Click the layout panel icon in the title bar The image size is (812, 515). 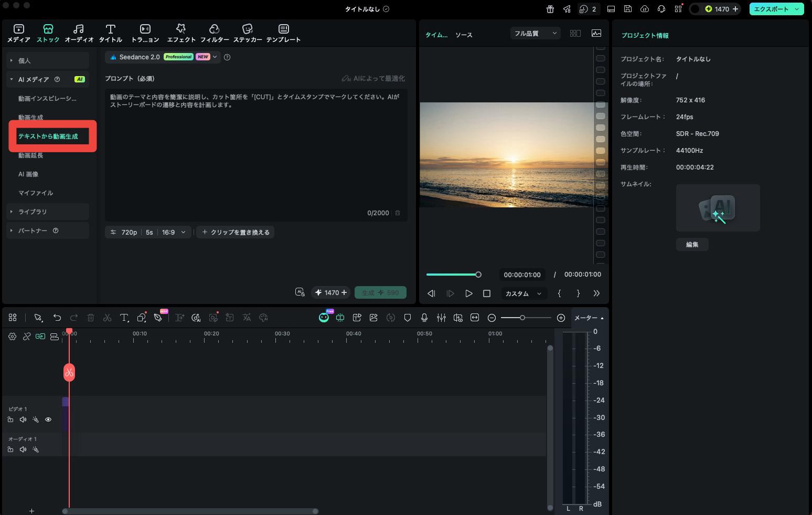pyautogui.click(x=611, y=9)
